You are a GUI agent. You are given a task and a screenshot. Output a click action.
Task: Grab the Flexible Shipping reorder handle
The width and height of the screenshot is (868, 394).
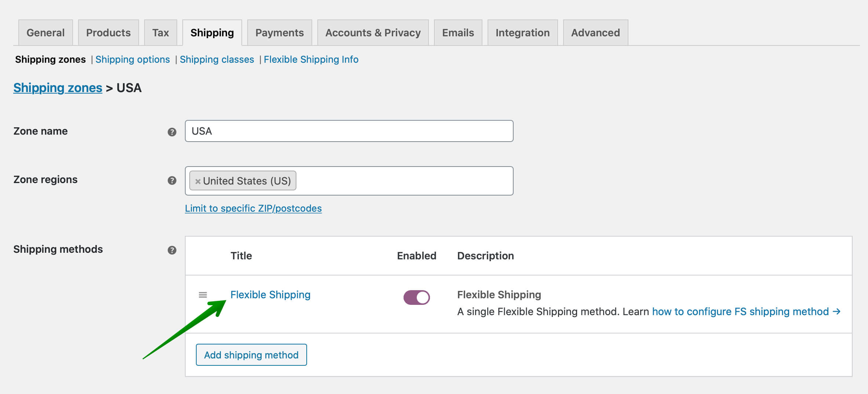click(x=203, y=295)
